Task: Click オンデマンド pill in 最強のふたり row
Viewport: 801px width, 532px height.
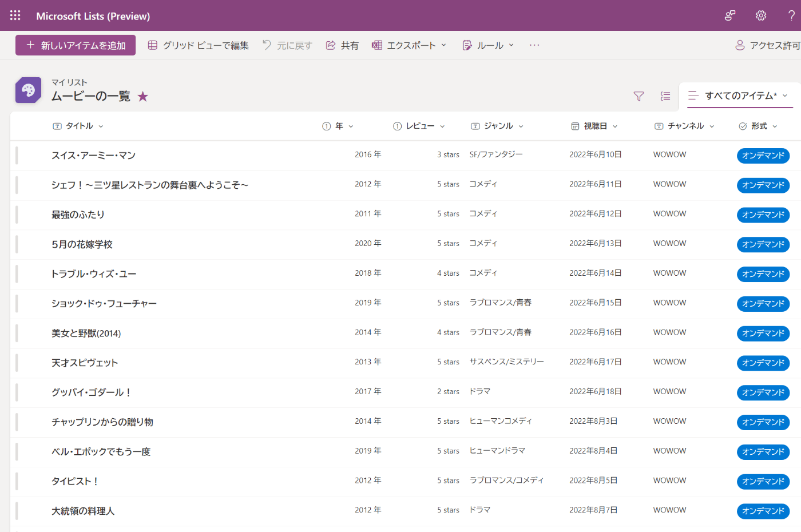Action: point(763,215)
